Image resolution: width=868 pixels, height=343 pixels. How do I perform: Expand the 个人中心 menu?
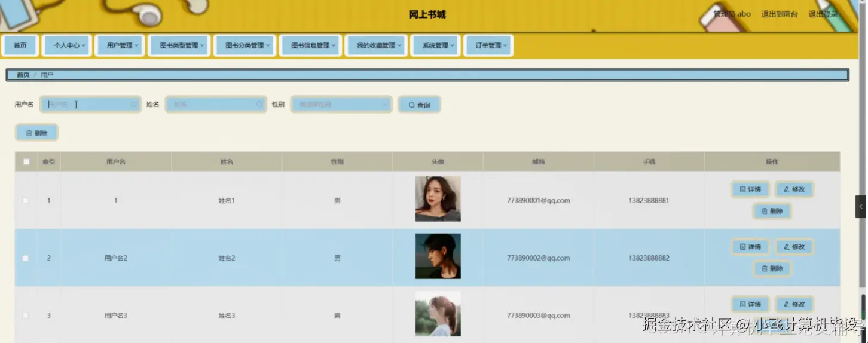coord(67,45)
